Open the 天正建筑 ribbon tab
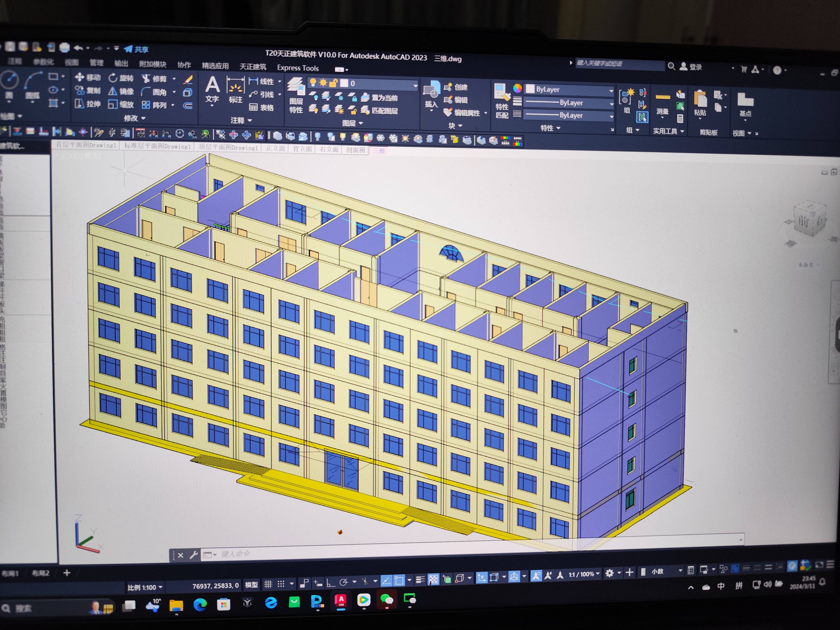The height and width of the screenshot is (630, 840). pyautogui.click(x=253, y=67)
